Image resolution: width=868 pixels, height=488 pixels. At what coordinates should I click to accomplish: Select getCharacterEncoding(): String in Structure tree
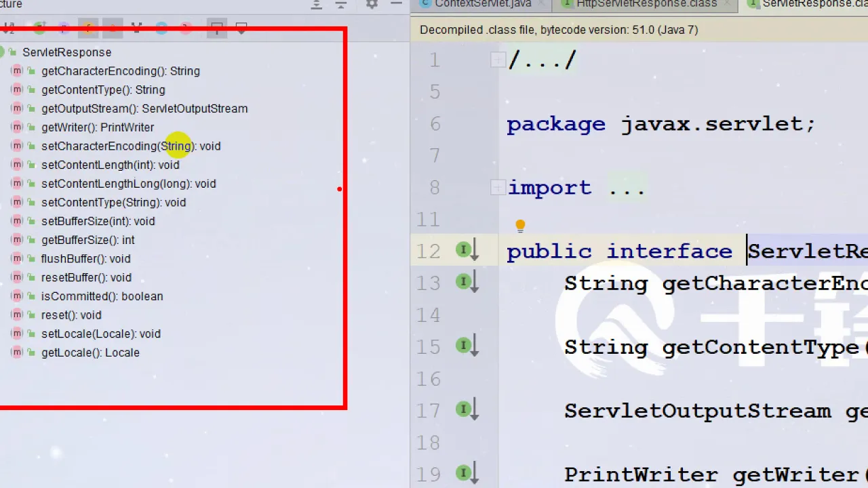pos(121,70)
